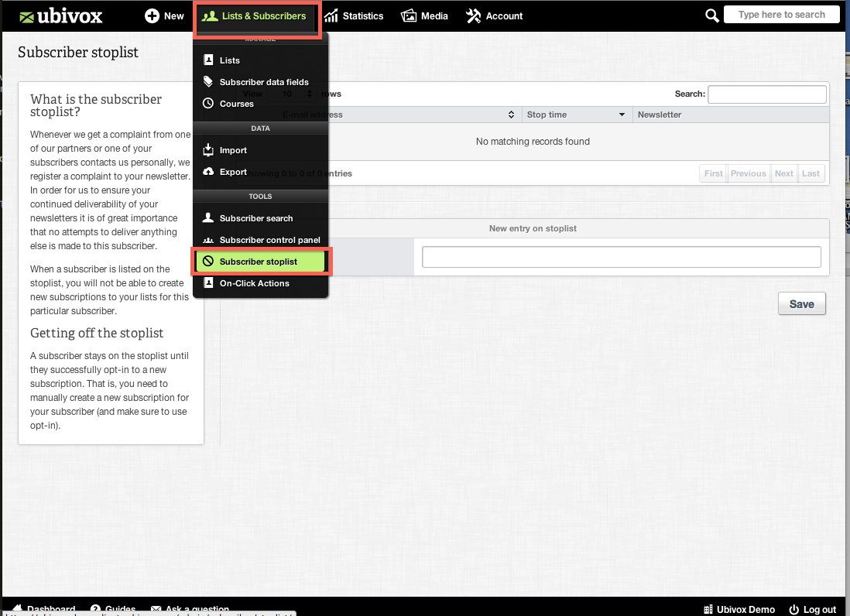Click the Getting off the stoplist heading
This screenshot has width=850, height=616.
[x=97, y=334]
